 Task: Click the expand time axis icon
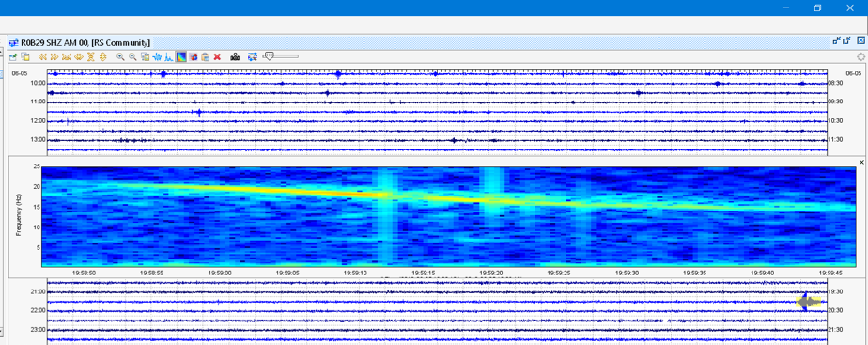tap(79, 56)
